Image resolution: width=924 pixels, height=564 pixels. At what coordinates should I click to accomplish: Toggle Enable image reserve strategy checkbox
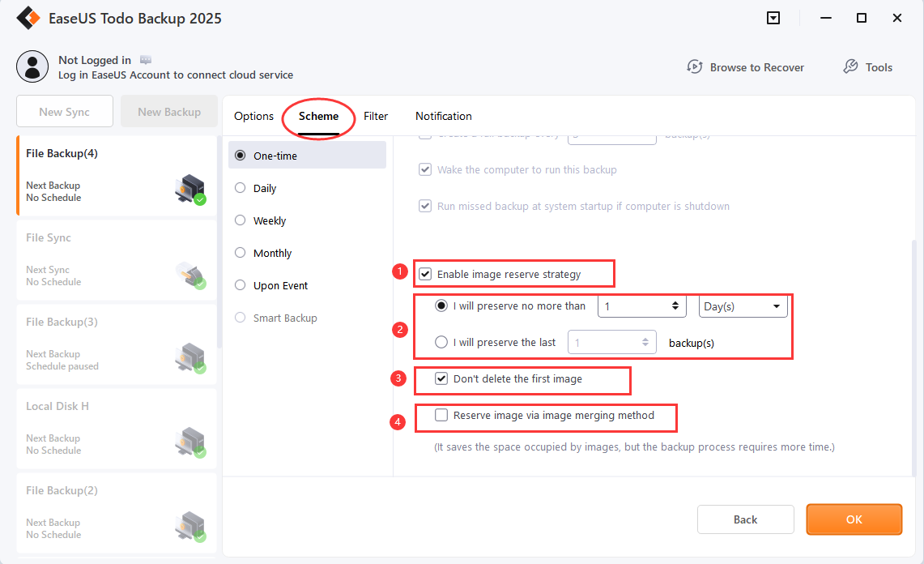(x=425, y=275)
